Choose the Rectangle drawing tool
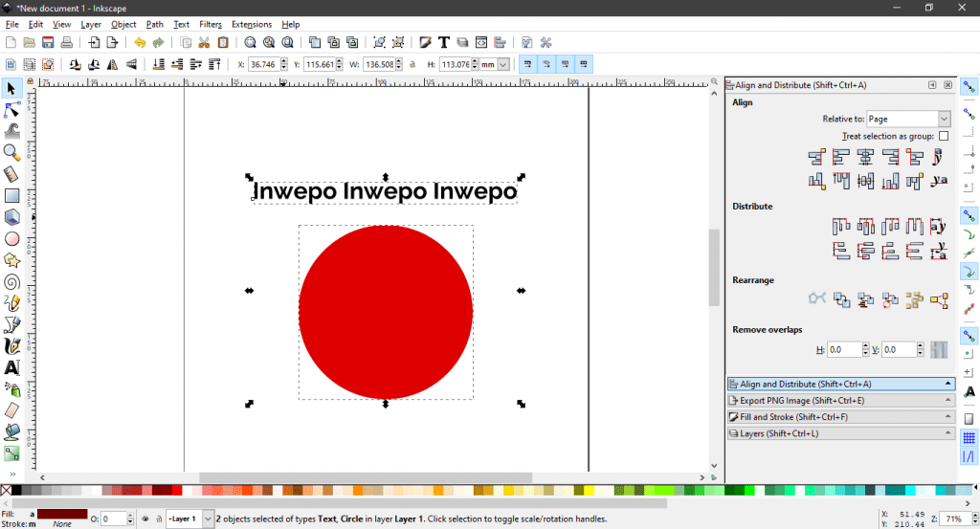 click(x=12, y=195)
